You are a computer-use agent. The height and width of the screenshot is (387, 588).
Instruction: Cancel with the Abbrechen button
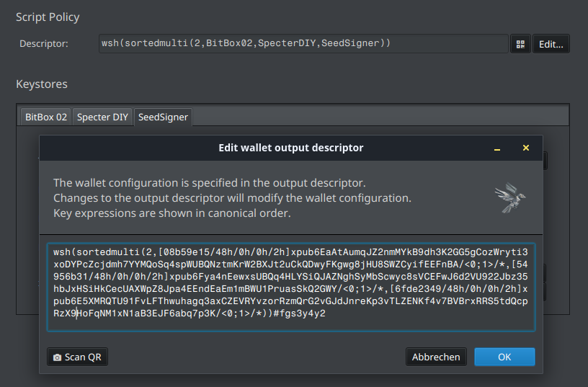pos(436,357)
